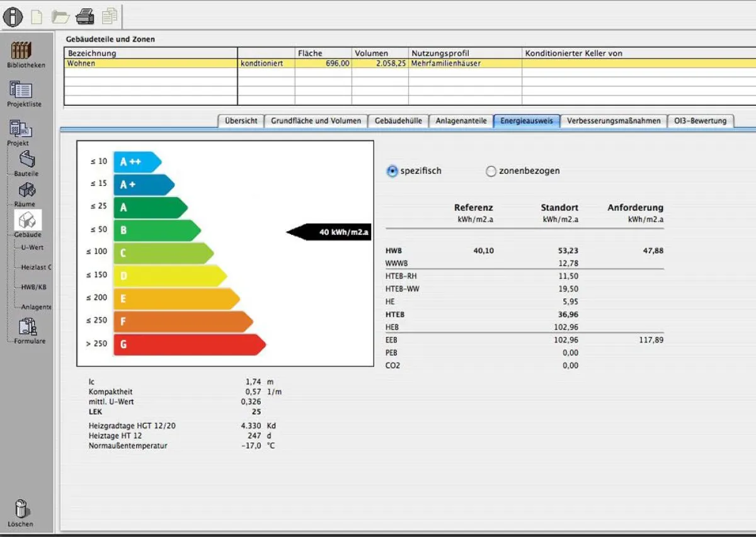Switch to the Gebäudehülle tab

click(x=398, y=121)
